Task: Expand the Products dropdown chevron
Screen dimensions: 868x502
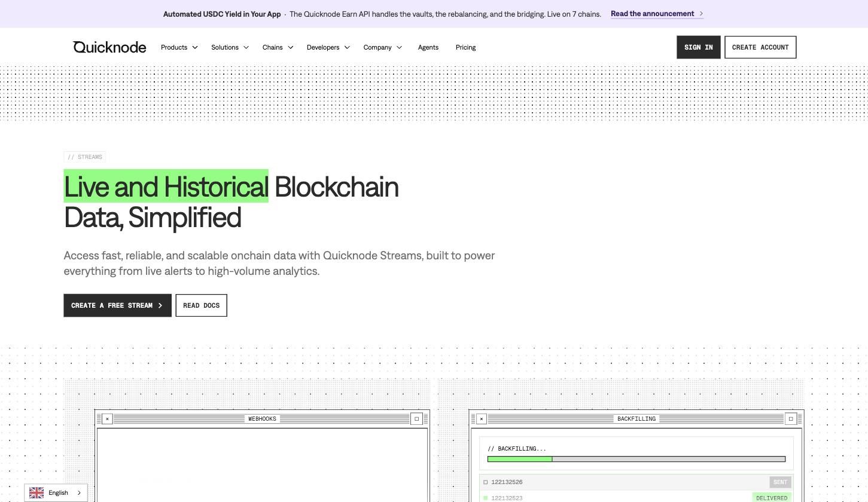Action: click(x=195, y=47)
